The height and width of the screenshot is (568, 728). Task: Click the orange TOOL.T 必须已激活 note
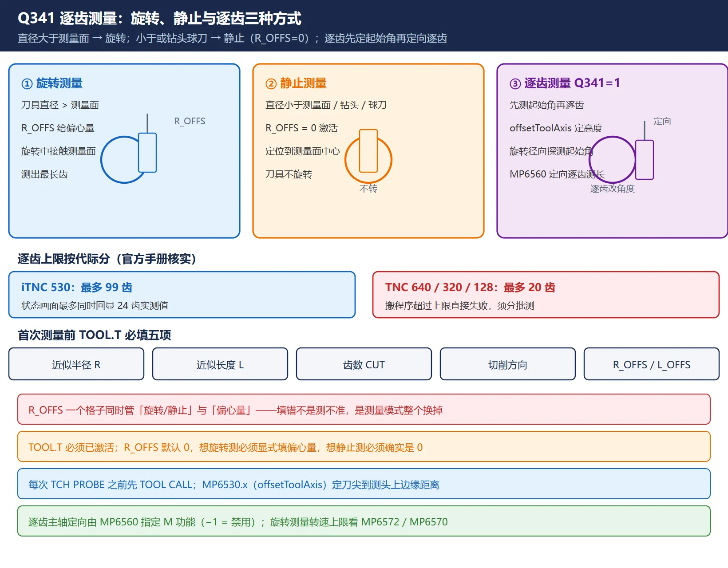coord(364,446)
